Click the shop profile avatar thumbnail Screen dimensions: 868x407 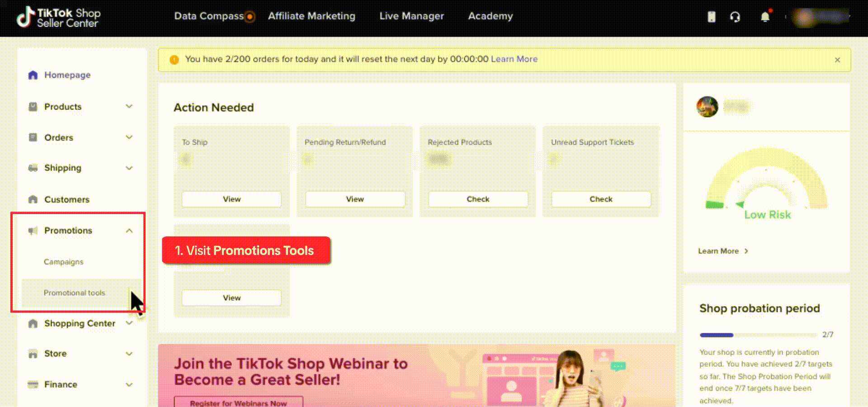pos(707,107)
